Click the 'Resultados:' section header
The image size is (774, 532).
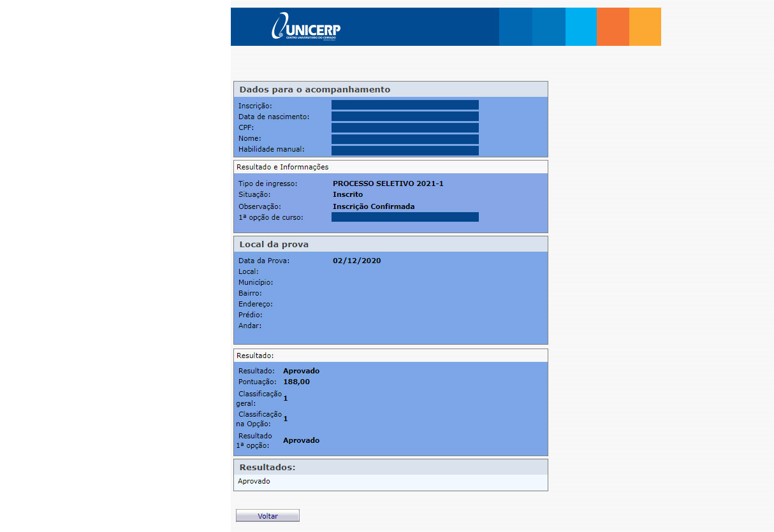click(x=267, y=468)
